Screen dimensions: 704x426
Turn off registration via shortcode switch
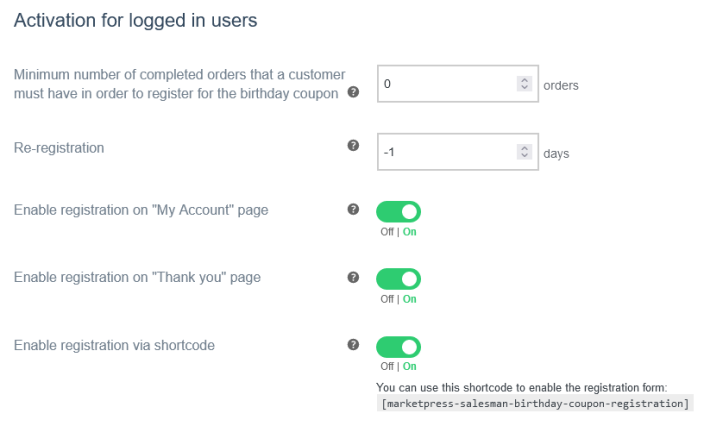398,346
